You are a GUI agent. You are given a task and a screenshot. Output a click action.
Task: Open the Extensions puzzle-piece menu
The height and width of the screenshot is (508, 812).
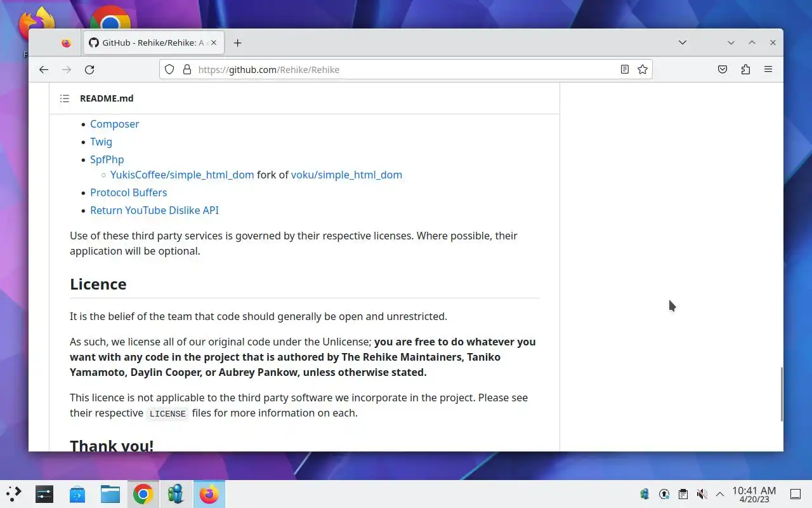(745, 70)
